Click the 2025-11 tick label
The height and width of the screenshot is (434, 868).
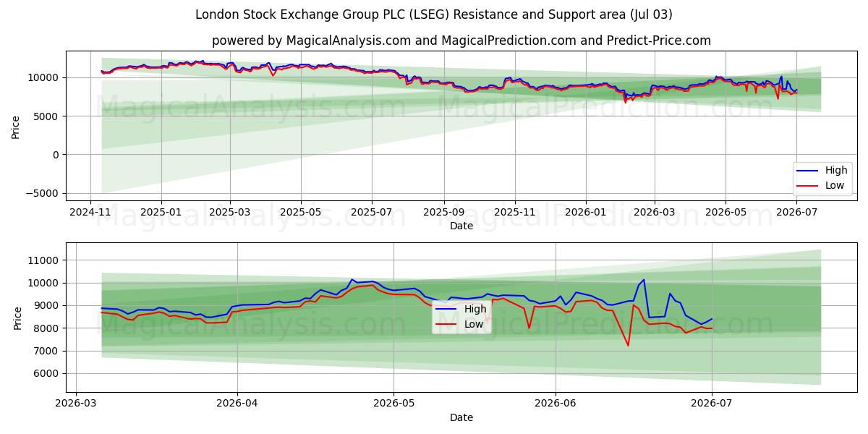[514, 212]
